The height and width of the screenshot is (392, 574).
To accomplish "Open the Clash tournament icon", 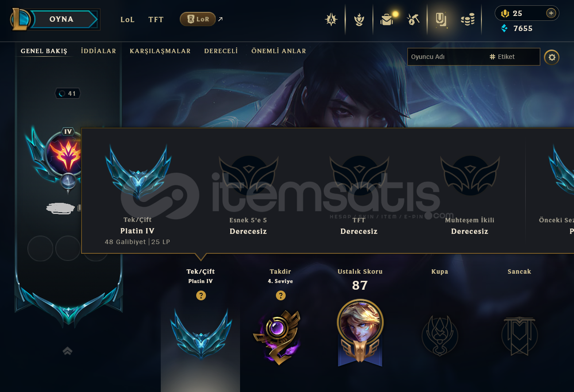I will point(331,19).
